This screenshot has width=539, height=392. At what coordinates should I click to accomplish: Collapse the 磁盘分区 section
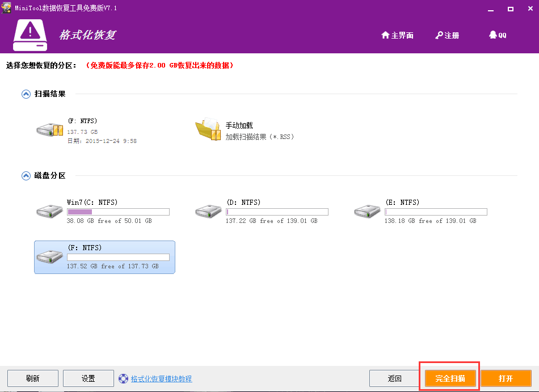click(26, 176)
